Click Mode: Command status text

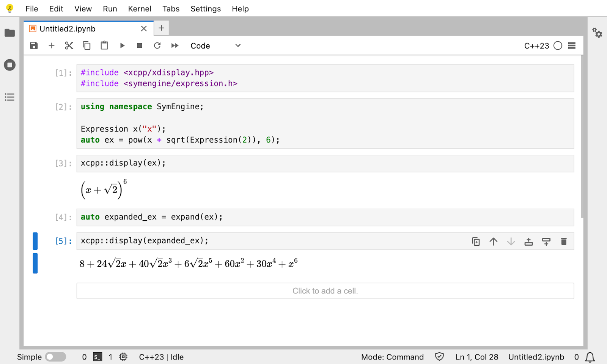[392, 357]
